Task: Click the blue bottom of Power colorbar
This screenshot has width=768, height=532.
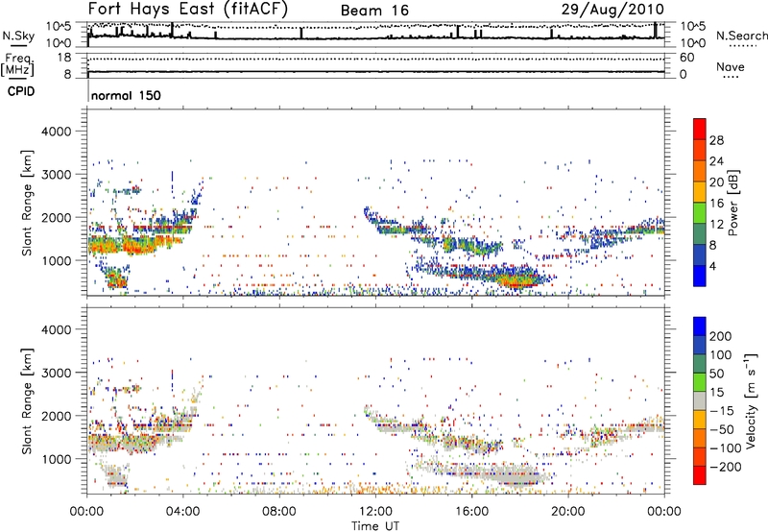Action: point(700,277)
